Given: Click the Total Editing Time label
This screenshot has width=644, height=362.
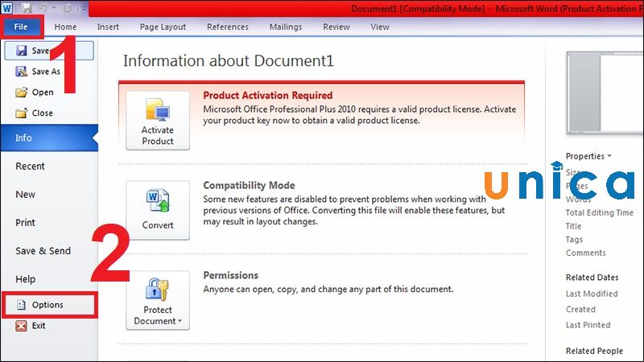Looking at the screenshot, I should (599, 212).
